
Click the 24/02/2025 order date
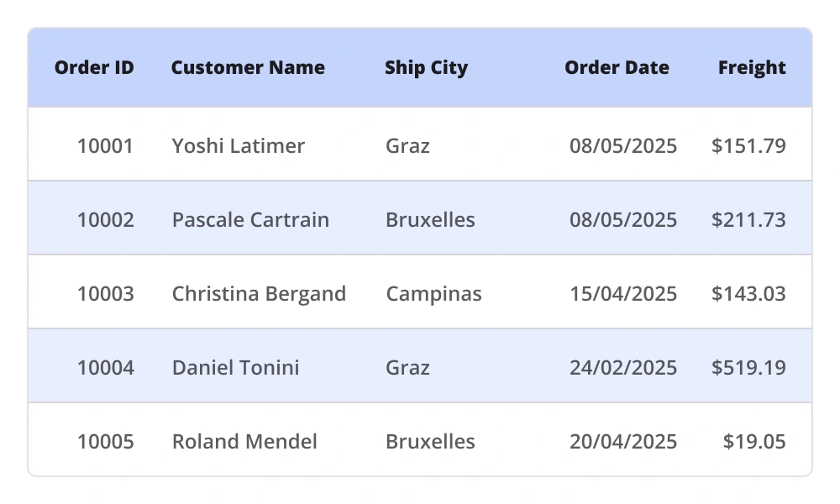point(623,368)
